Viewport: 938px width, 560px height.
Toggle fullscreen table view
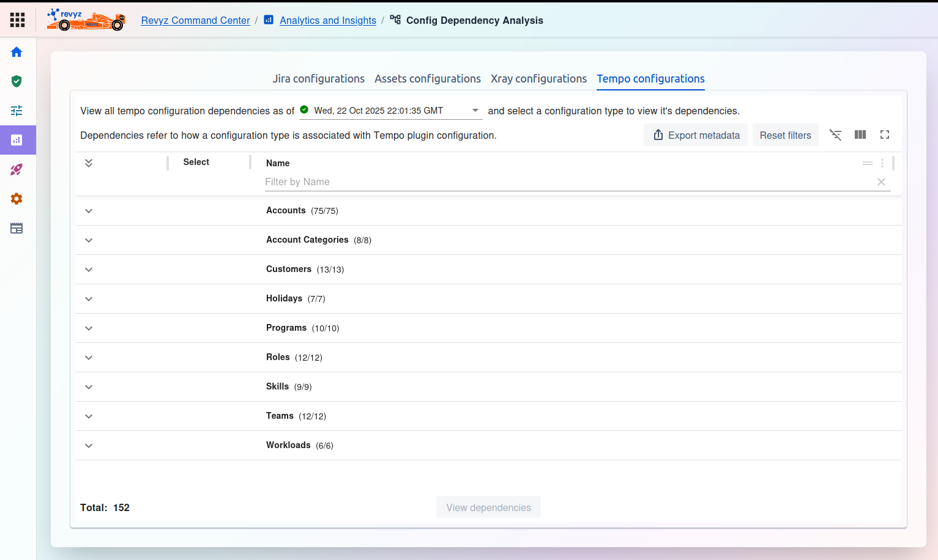[x=885, y=135]
